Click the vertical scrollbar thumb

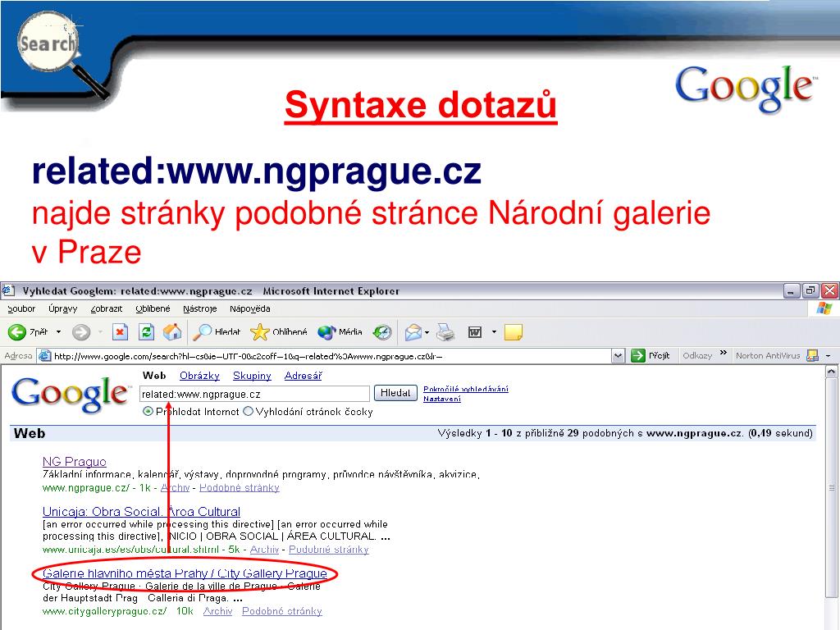pos(831,487)
